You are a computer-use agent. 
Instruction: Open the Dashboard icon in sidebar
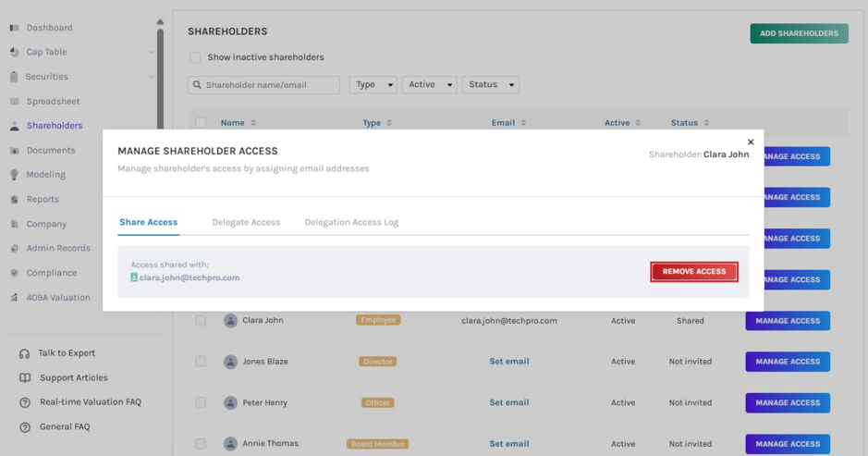coord(15,28)
